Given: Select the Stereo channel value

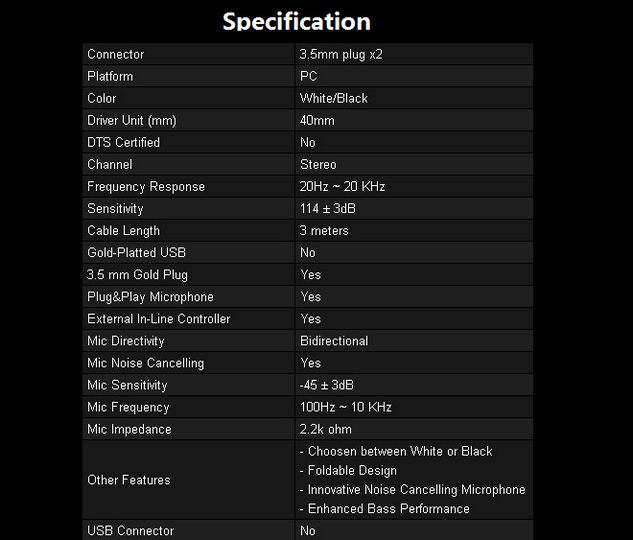Looking at the screenshot, I should tap(318, 164).
